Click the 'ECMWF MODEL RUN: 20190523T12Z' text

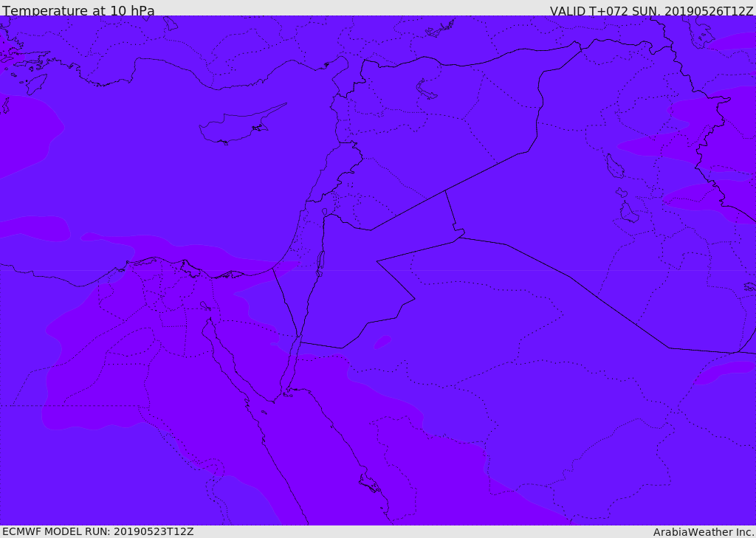click(x=98, y=531)
